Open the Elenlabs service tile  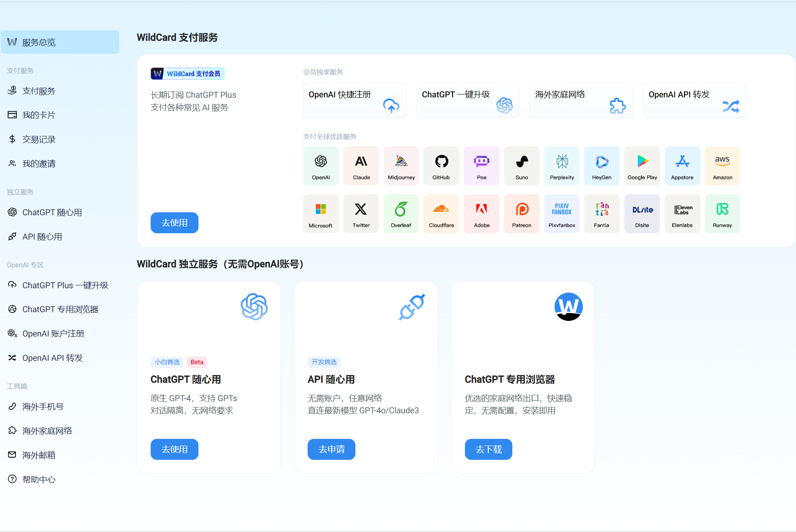[682, 214]
